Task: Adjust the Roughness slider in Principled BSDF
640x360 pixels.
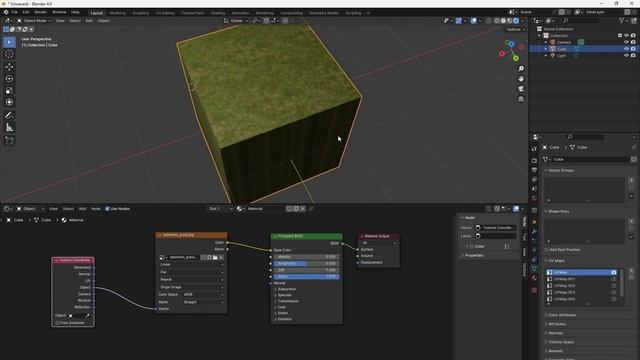Action: point(306,264)
